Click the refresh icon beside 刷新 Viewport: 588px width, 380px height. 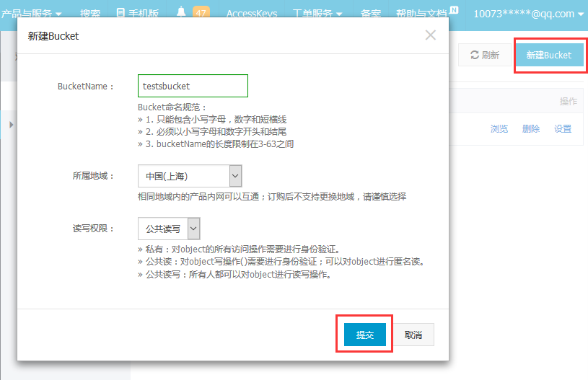click(x=475, y=55)
